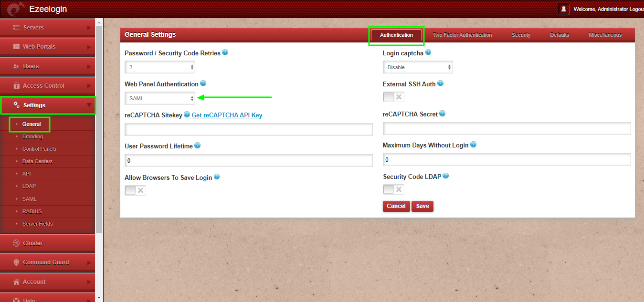This screenshot has width=644, height=302.
Task: Open help icon for Maximum Days Without Login
Action: click(x=473, y=145)
